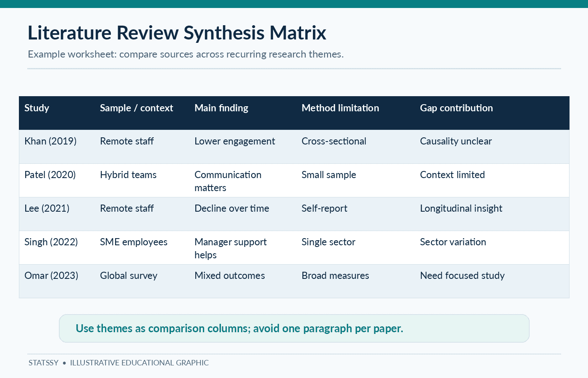Select the 'Causality unclear' gap cell

(456, 142)
